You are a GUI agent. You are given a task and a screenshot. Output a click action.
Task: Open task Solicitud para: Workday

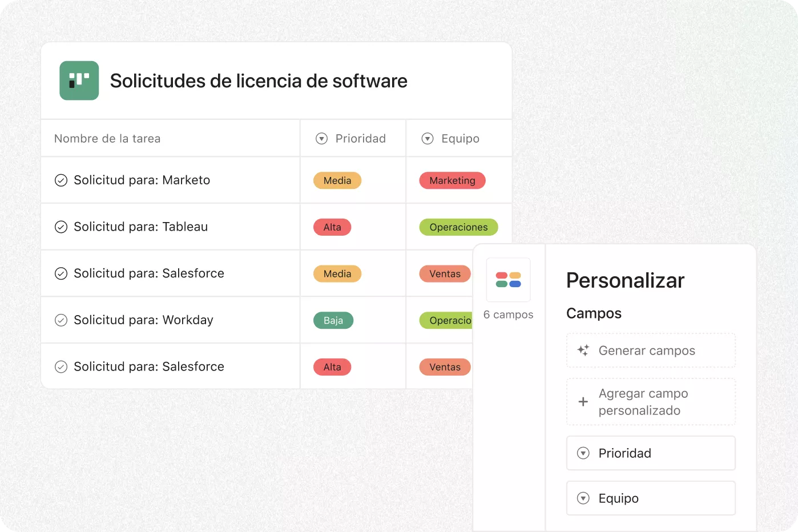(x=143, y=320)
